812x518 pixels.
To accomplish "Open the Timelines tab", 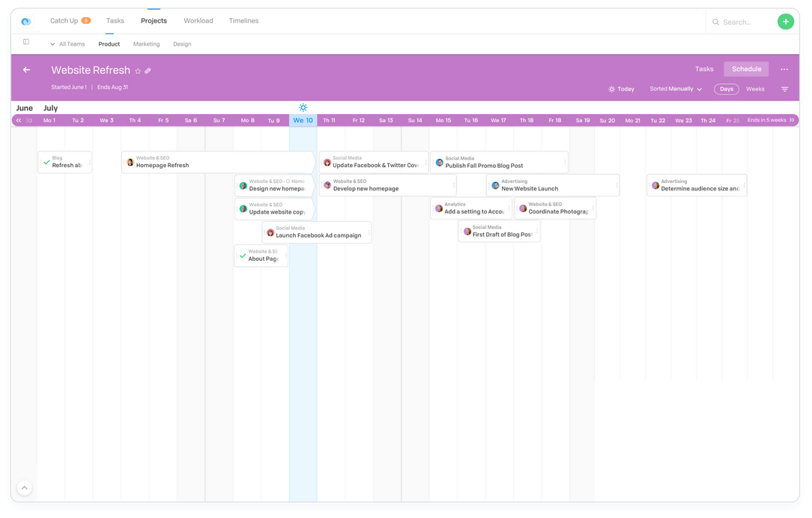I will pos(243,21).
